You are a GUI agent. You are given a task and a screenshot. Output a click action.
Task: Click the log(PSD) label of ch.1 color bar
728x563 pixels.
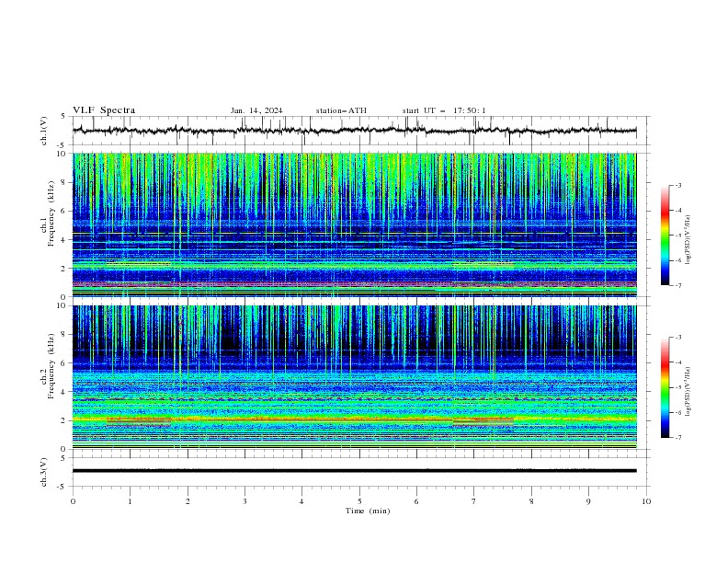[x=688, y=240]
